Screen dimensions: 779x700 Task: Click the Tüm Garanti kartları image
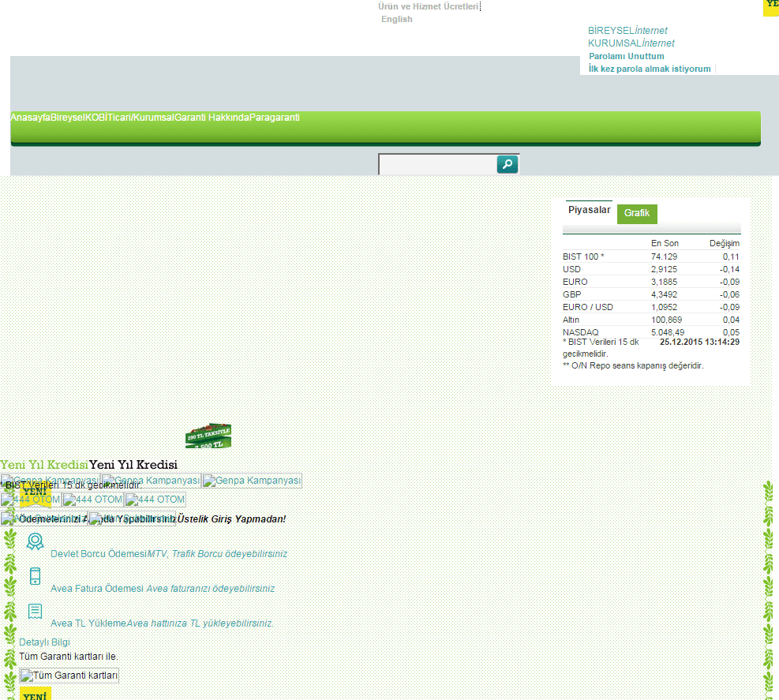pyautogui.click(x=69, y=676)
